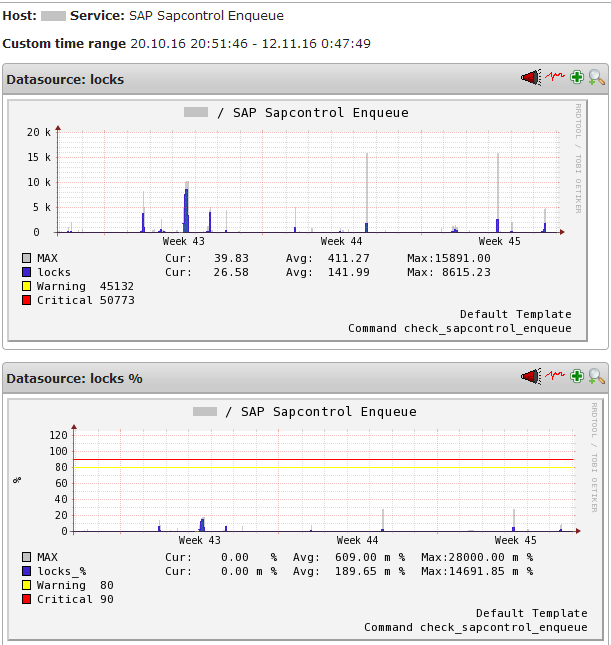This screenshot has height=645, width=611.
Task: Click the red pulse-line icon in locks % header
Action: coord(555,375)
